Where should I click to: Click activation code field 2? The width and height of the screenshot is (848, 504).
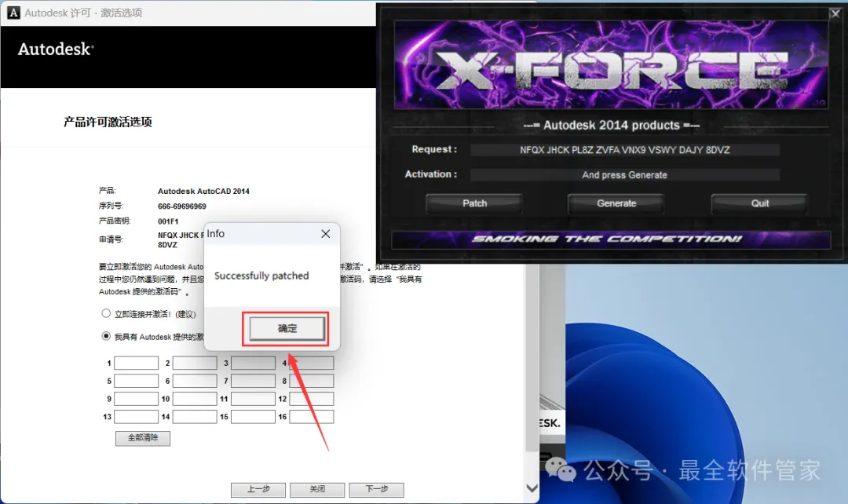(195, 363)
